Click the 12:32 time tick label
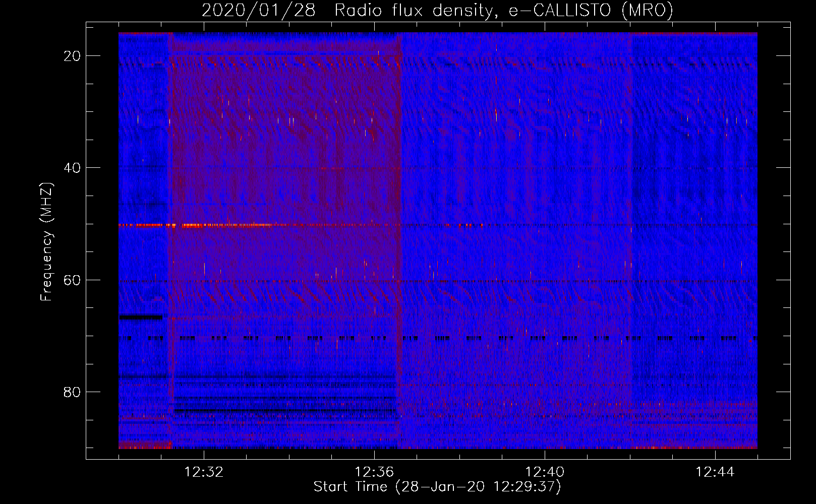 (x=204, y=472)
